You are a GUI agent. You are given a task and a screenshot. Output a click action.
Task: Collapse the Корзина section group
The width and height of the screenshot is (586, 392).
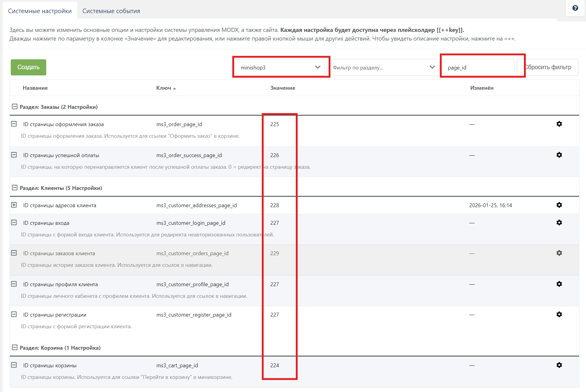pos(14,348)
